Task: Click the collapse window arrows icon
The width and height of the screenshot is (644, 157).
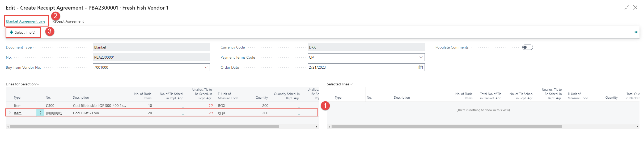Action: click(627, 8)
